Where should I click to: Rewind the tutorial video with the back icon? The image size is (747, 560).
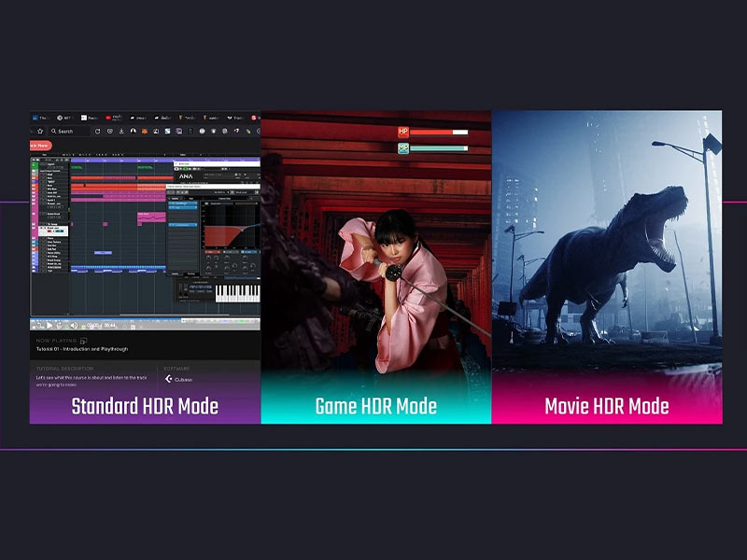tap(40, 326)
